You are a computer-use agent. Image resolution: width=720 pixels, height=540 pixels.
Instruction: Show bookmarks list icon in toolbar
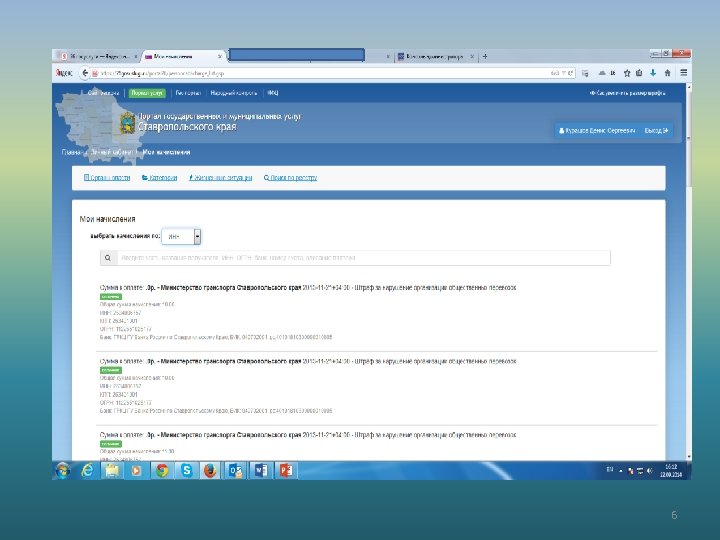tap(639, 73)
